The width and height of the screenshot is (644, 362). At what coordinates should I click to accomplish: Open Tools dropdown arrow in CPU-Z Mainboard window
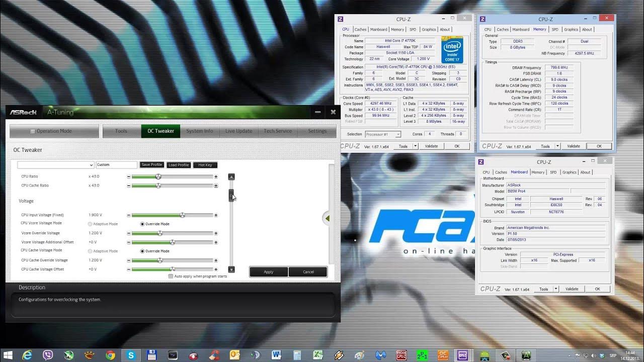[556, 289]
